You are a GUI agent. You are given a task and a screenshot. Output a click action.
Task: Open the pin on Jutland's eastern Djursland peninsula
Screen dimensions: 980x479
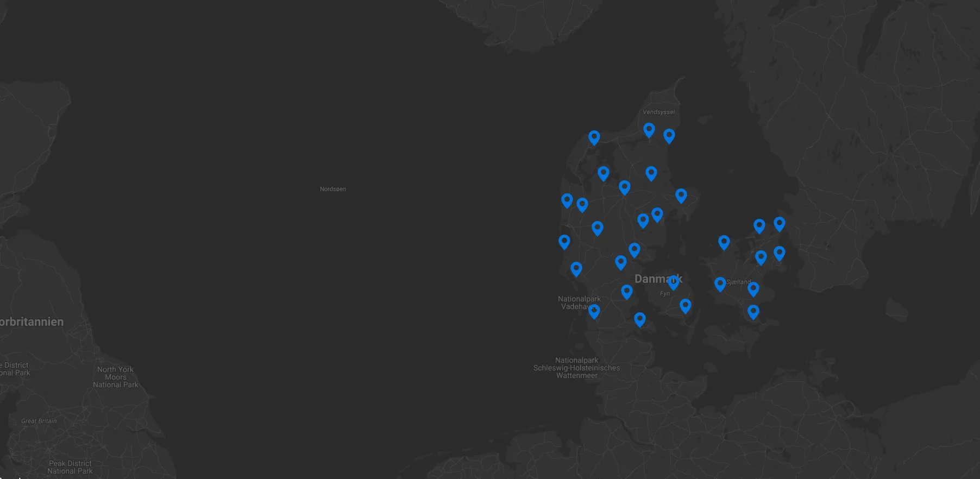681,196
